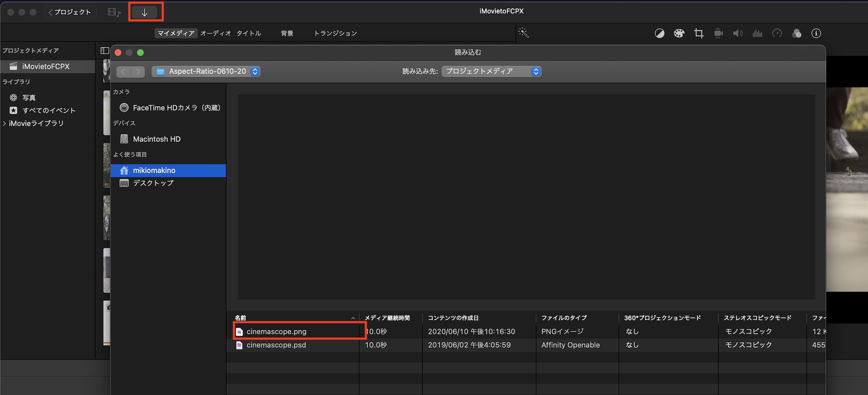Open the volume speaker tool
Viewport: 868px width, 395px height.
coord(738,33)
